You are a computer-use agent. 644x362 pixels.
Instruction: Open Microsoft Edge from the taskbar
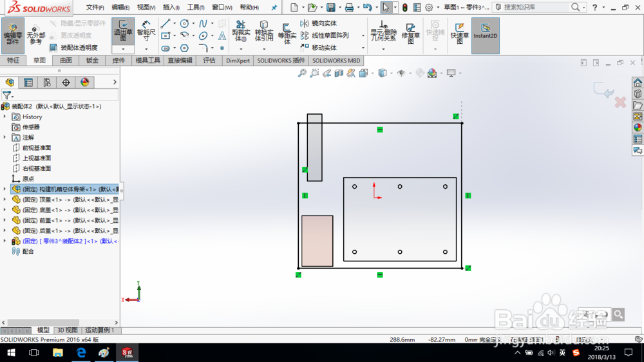tap(81, 352)
